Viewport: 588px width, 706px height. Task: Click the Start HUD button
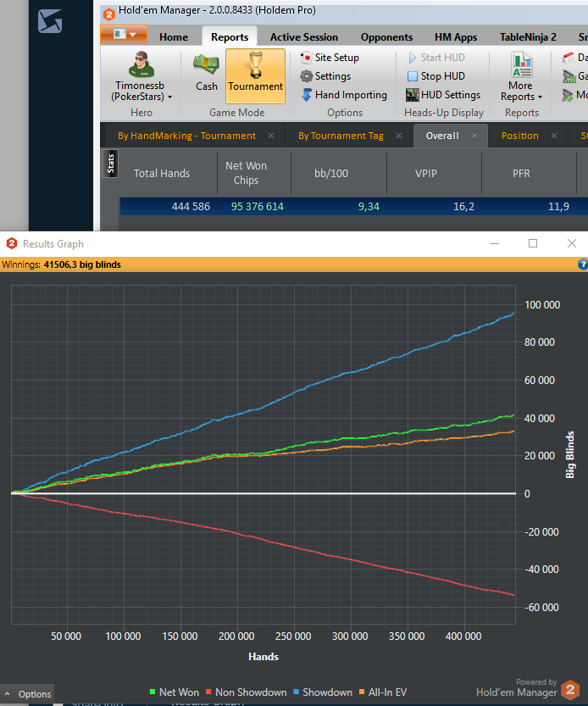point(436,58)
